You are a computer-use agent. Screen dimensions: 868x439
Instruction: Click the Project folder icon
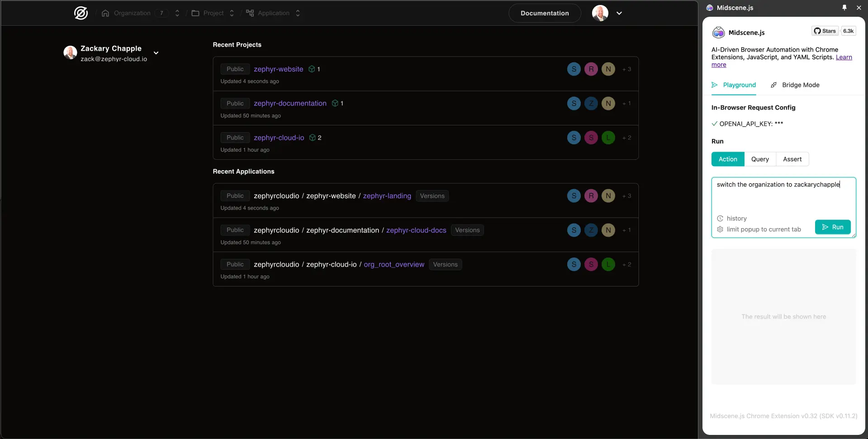tap(195, 13)
